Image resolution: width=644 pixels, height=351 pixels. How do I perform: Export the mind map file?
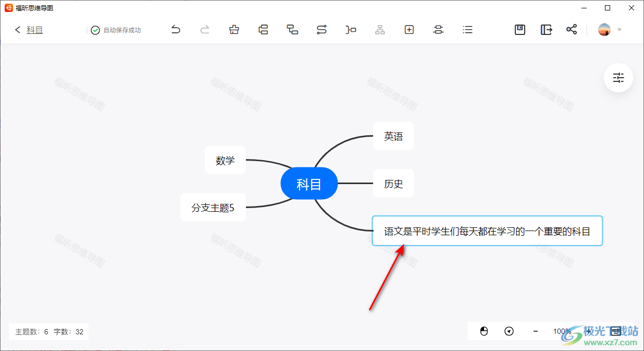[546, 30]
